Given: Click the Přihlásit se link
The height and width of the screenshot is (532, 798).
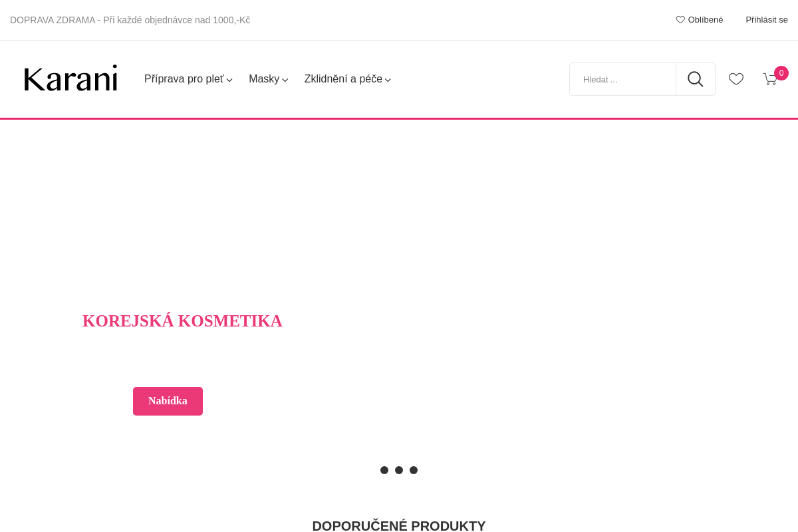Looking at the screenshot, I should 767,20.
